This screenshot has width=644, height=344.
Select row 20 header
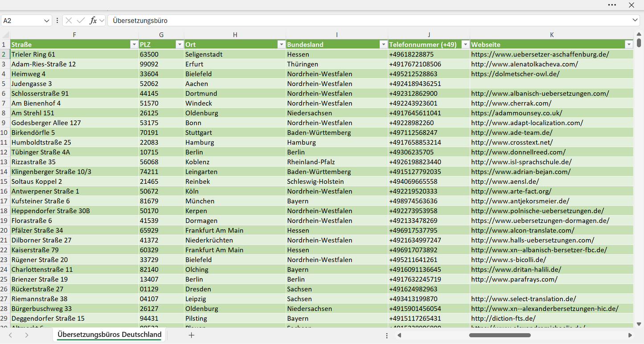point(5,230)
